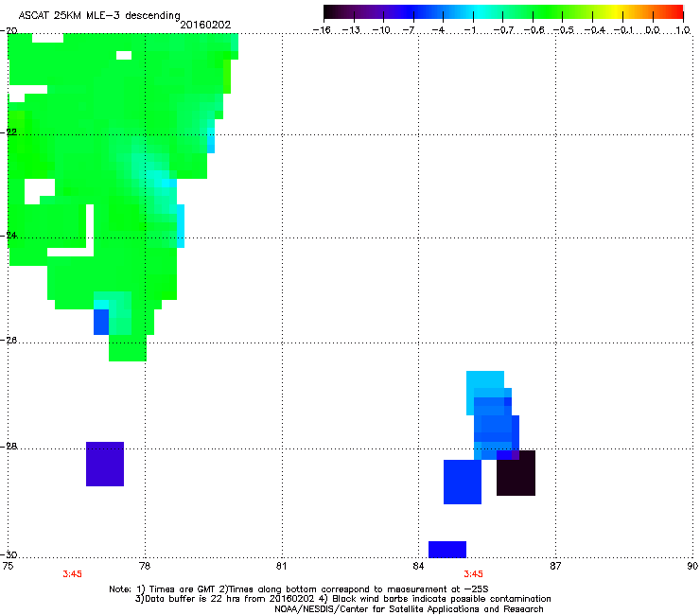Screen dimensions: 700x615
Task: Click the color bar label -13
Action: (x=351, y=30)
